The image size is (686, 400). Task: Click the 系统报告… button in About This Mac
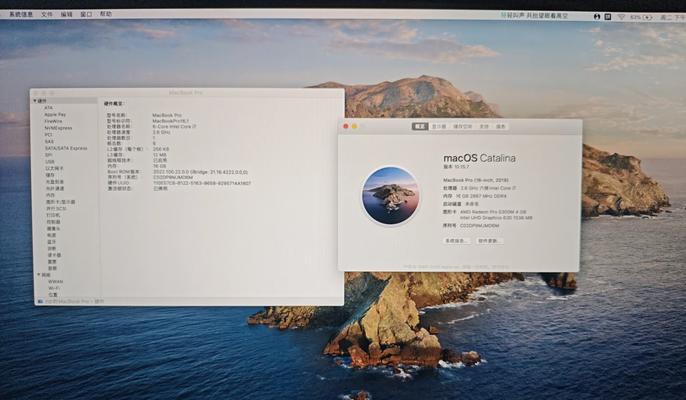pos(457,241)
